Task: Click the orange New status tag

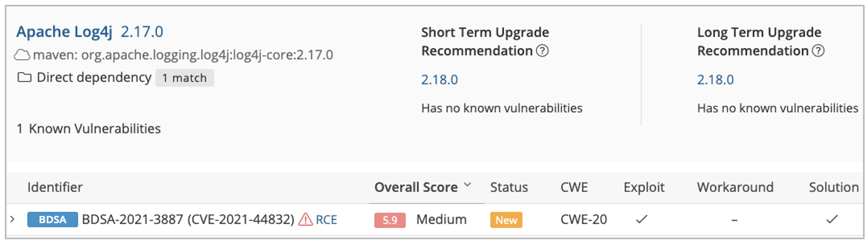Action: [x=506, y=220]
